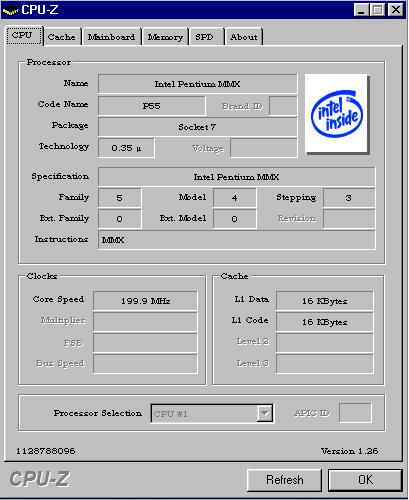Click the Instructions field showing MMX
The image size is (409, 500).
tap(237, 240)
